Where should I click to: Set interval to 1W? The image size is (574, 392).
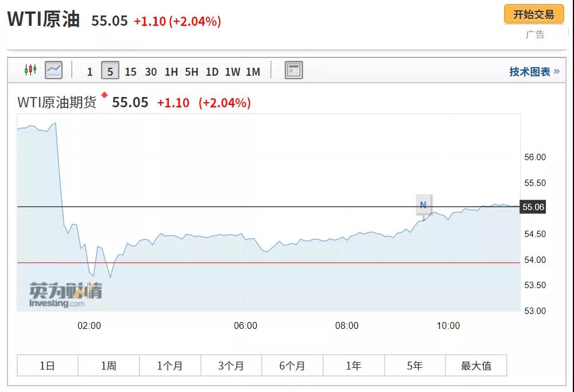tap(232, 72)
